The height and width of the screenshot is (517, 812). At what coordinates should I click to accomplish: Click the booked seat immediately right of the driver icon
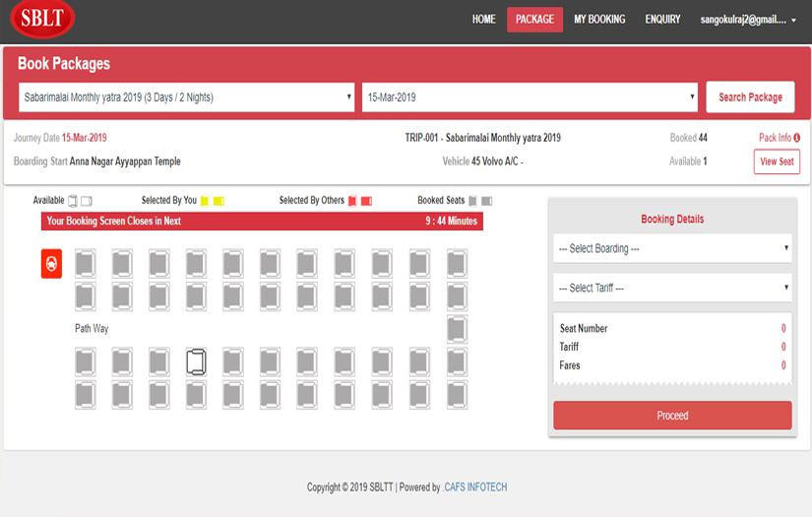(86, 263)
